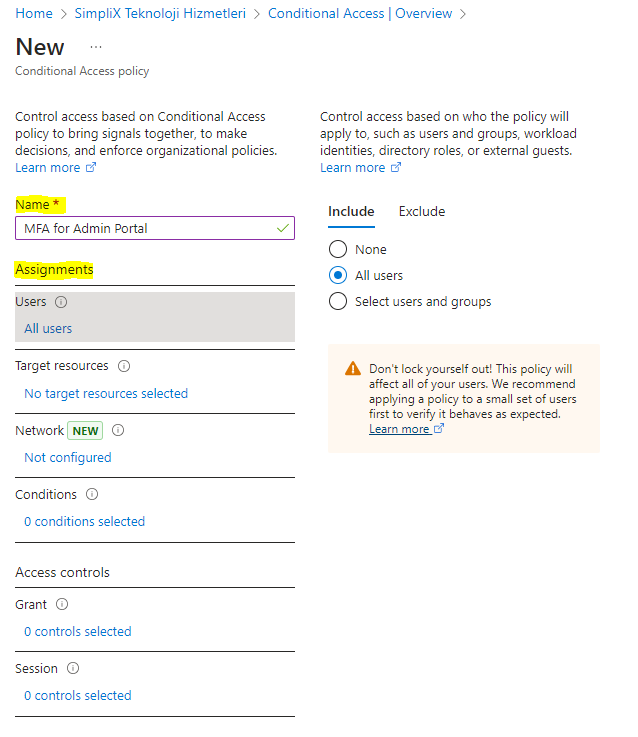Click in the policy Name field

145,229
